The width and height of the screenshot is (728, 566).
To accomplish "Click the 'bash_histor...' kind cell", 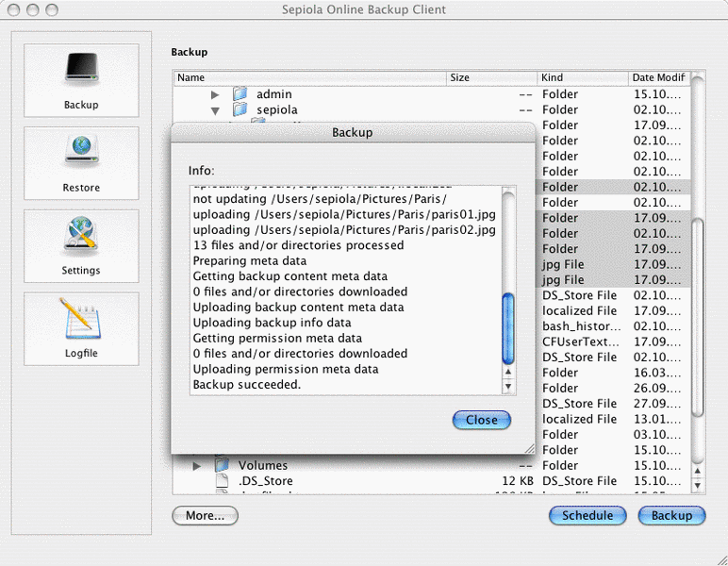I will [581, 326].
